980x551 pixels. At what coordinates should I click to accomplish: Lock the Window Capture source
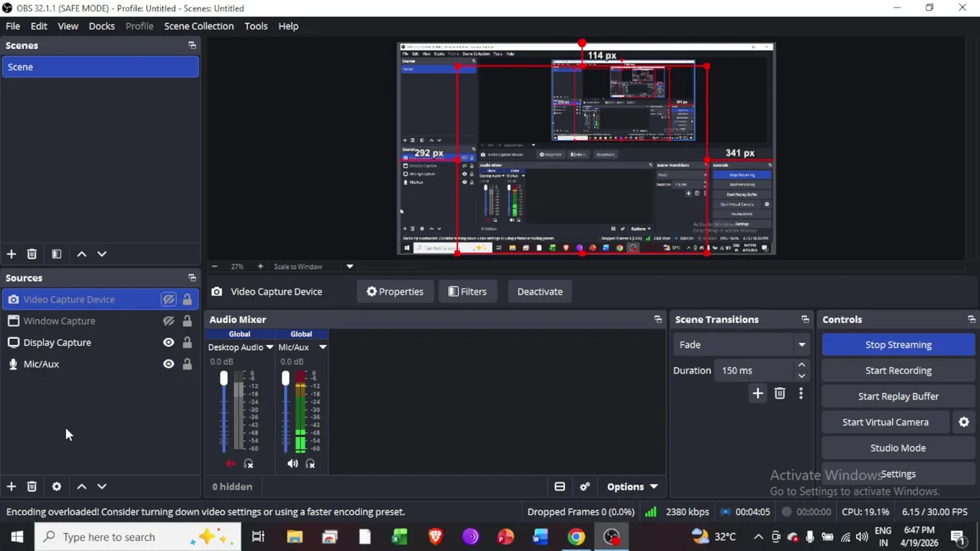(x=187, y=321)
